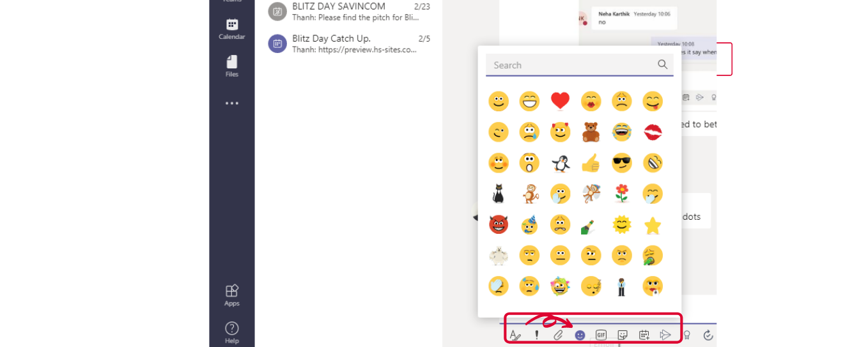This screenshot has height=347, width=868.
Task: Toggle the emoji picker button
Action: pyautogui.click(x=580, y=335)
